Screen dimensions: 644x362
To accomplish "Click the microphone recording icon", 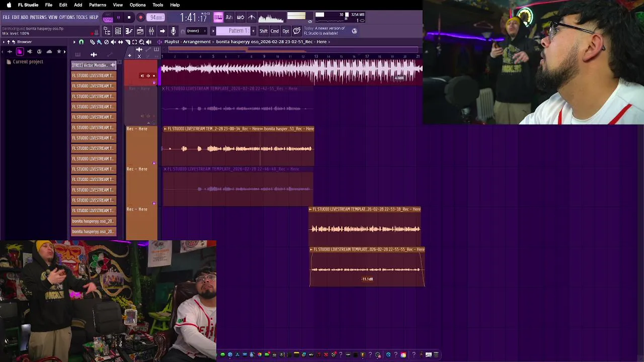I will tap(173, 31).
